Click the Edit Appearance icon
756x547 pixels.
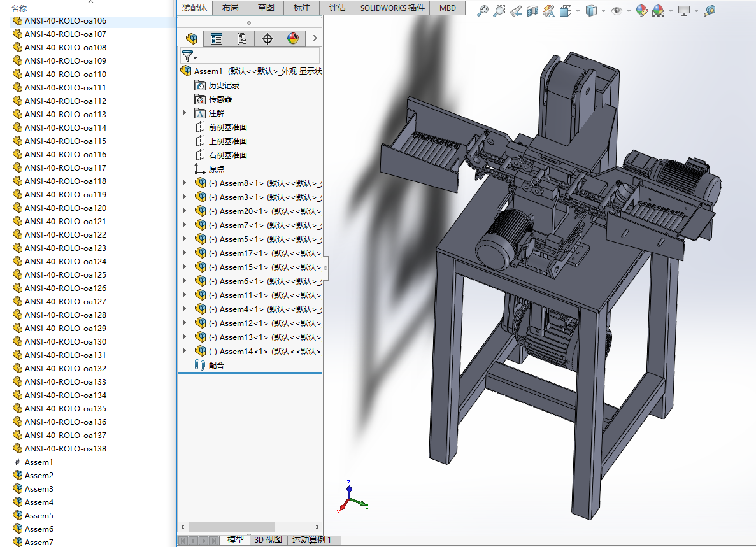pos(641,10)
